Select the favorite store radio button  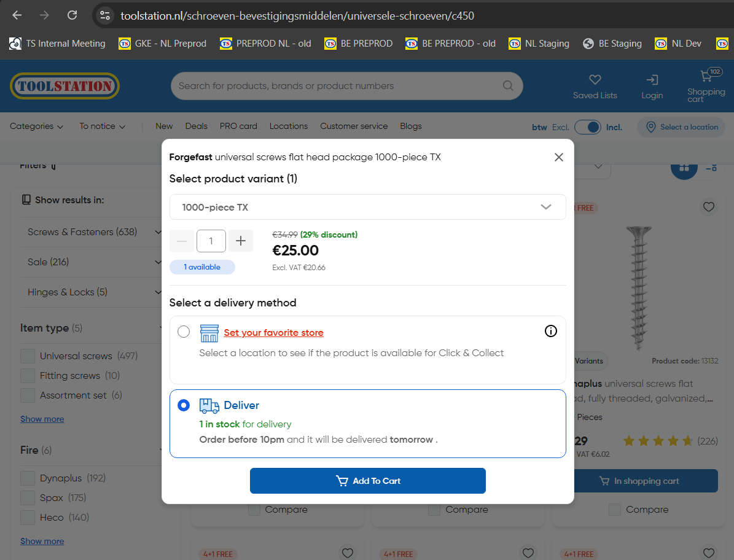point(184,332)
